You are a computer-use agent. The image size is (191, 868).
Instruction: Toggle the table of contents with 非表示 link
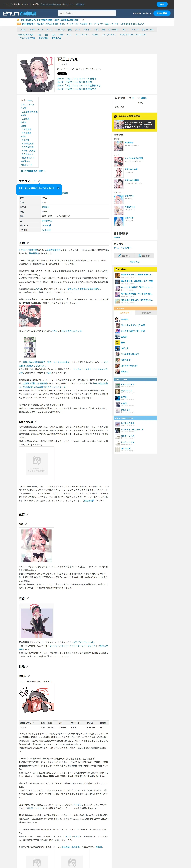click(x=30, y=100)
